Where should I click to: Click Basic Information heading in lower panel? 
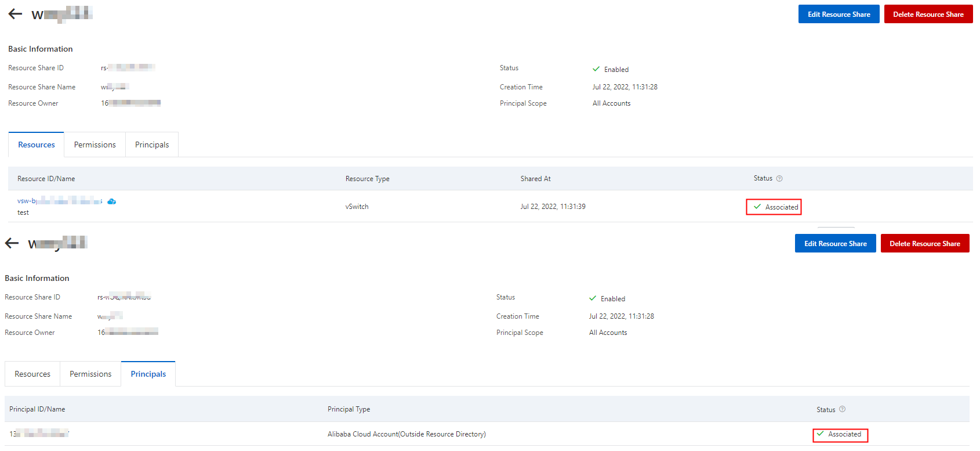(x=37, y=279)
